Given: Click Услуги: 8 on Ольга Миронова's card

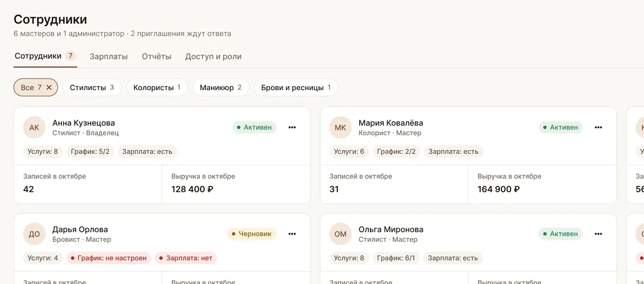Looking at the screenshot, I should click(x=349, y=258).
